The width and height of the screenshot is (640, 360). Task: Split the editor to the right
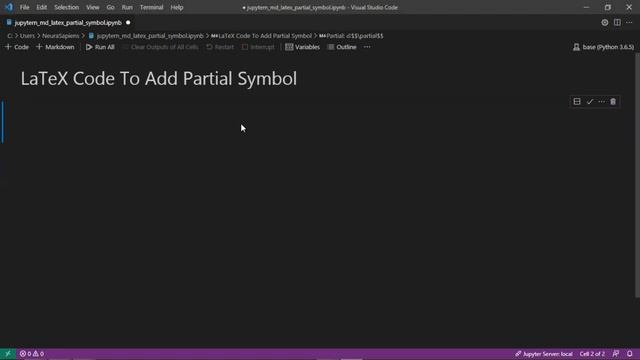(x=617, y=23)
